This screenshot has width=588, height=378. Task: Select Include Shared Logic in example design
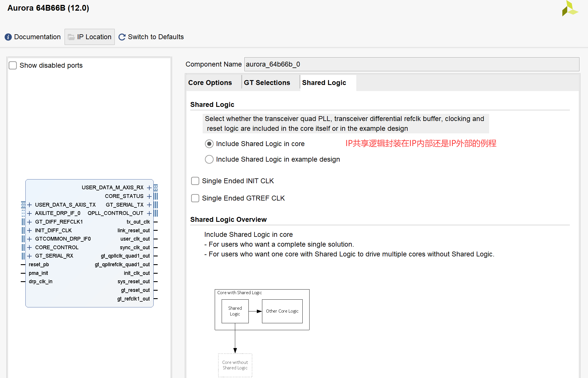209,159
